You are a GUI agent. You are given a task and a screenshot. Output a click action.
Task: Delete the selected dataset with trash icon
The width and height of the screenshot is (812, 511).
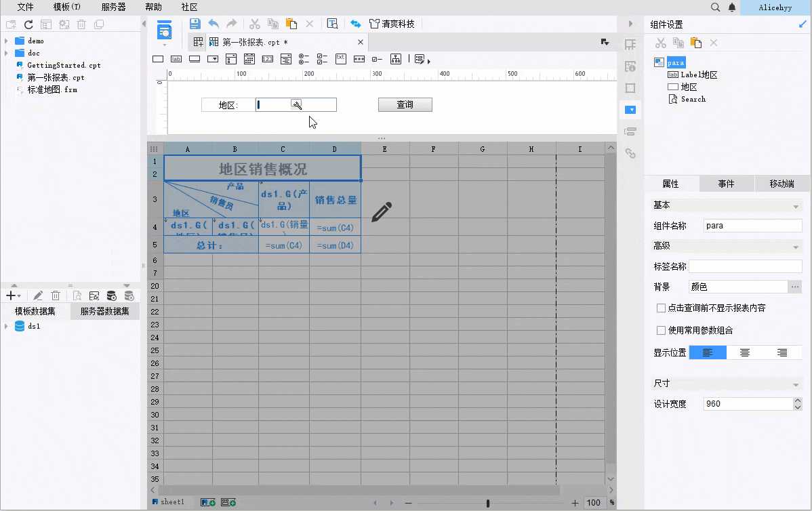[56, 295]
